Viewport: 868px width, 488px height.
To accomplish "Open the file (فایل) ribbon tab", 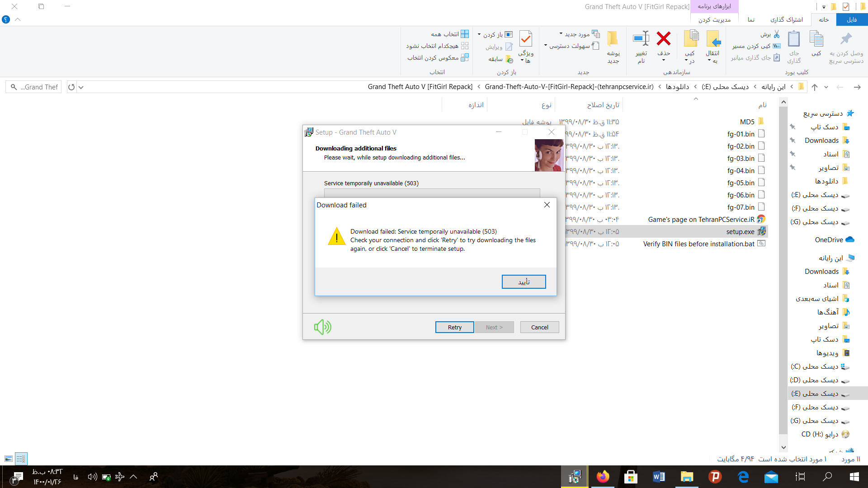I will [852, 19].
